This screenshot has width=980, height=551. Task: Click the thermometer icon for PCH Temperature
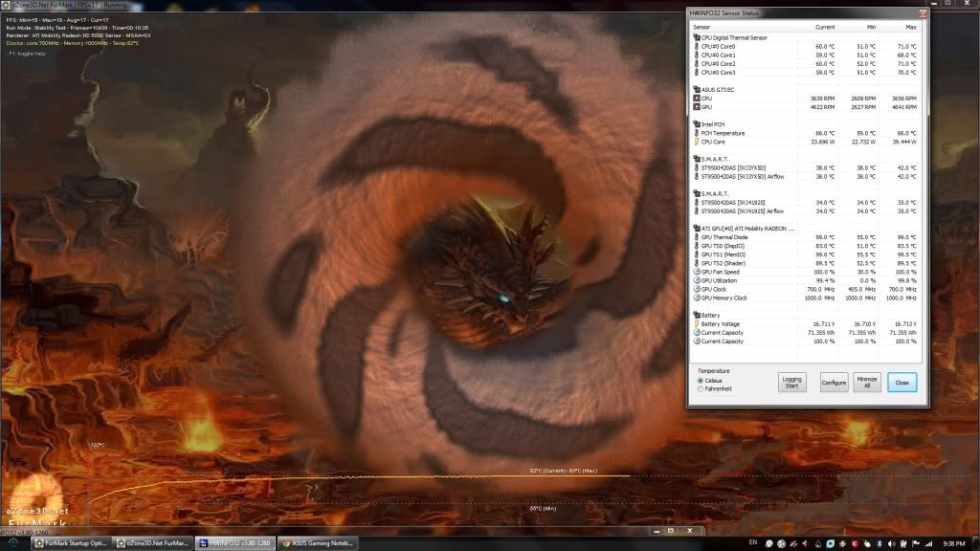[697, 133]
